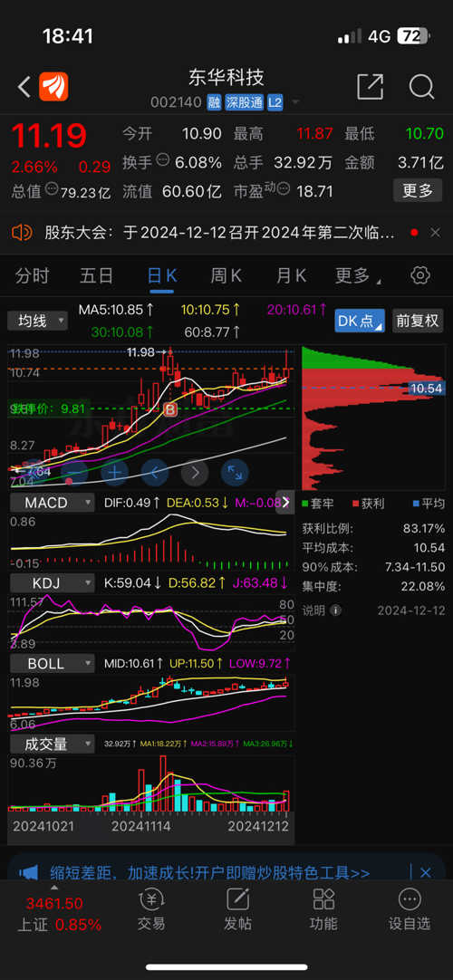Open the share icon at top
This screenshot has width=453, height=980.
point(370,86)
